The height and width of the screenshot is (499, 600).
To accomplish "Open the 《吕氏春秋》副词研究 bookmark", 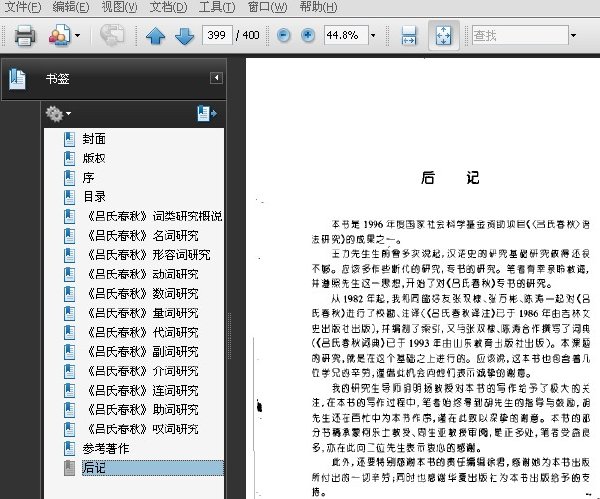I will click(x=142, y=352).
